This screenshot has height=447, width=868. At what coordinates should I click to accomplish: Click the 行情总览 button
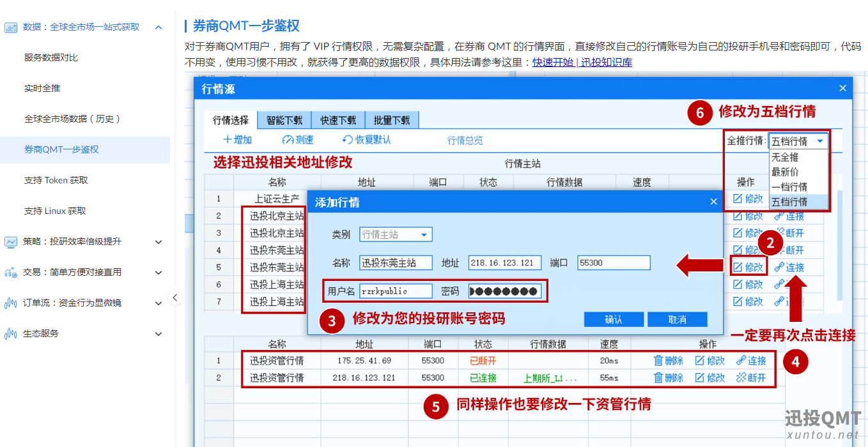tap(465, 140)
